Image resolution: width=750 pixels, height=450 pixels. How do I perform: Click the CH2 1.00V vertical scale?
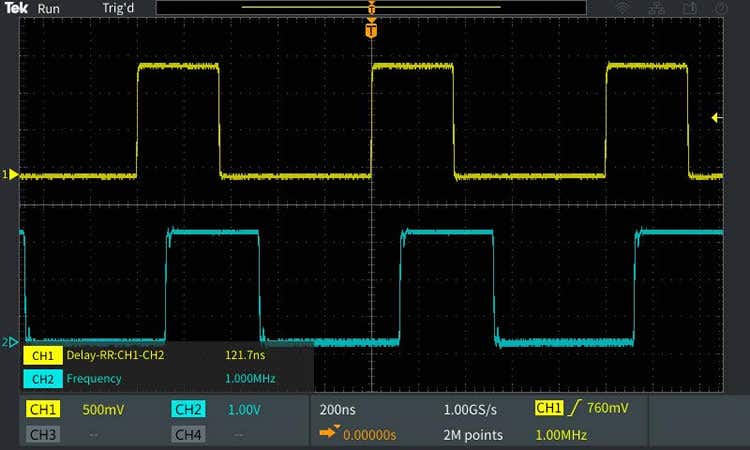pos(244,410)
